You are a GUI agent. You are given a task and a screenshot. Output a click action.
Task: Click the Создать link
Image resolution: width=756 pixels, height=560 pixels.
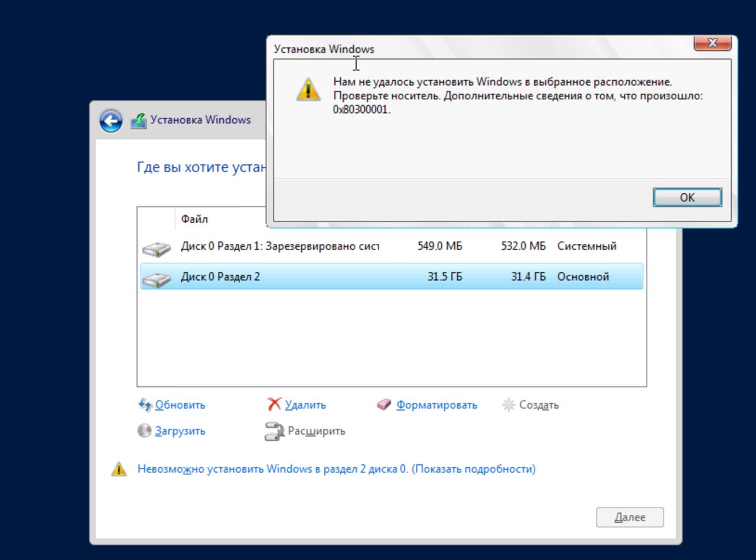(539, 405)
